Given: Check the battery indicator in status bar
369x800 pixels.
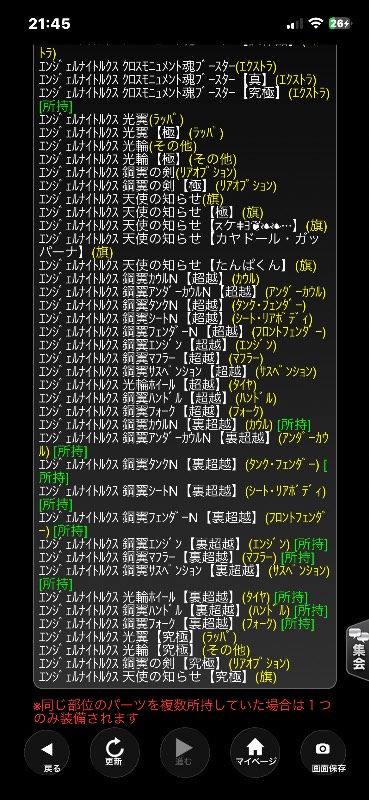Looking at the screenshot, I should point(339,23).
